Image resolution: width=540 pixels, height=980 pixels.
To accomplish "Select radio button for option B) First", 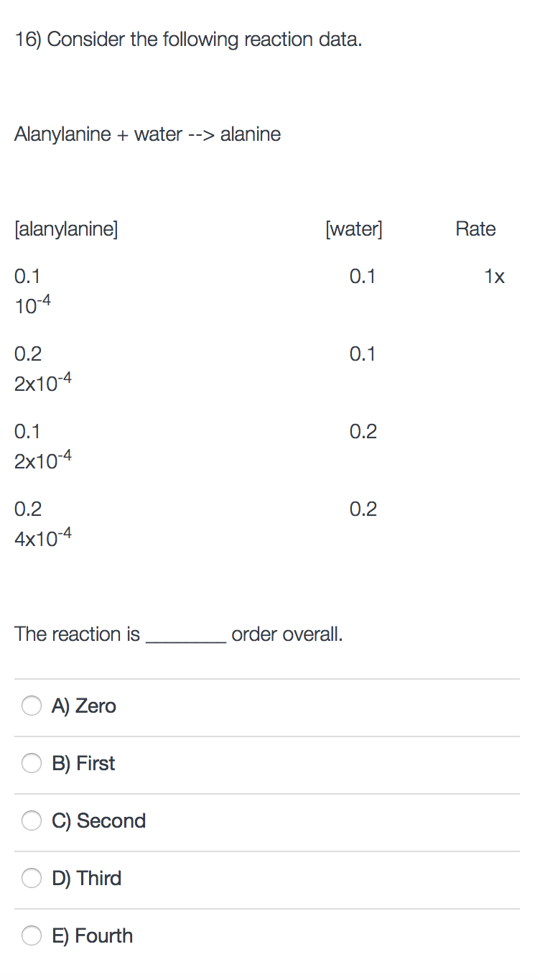I will click(32, 763).
